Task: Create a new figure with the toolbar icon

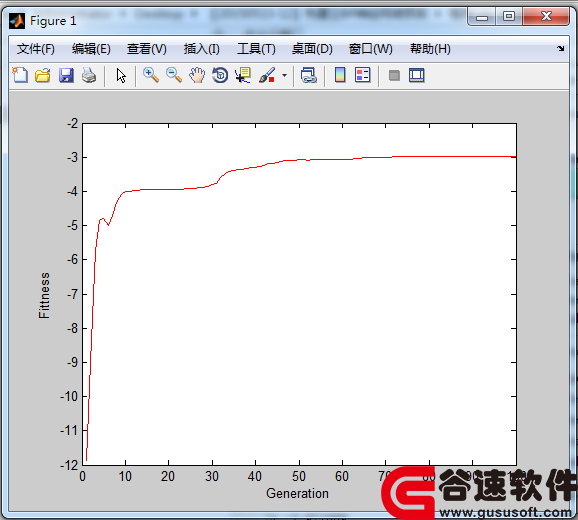Action: (x=20, y=75)
